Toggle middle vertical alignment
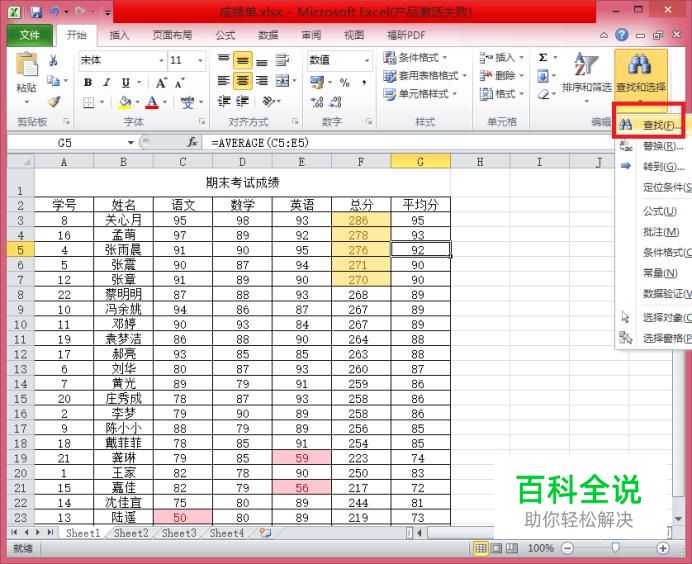692x564 pixels. pos(242,60)
